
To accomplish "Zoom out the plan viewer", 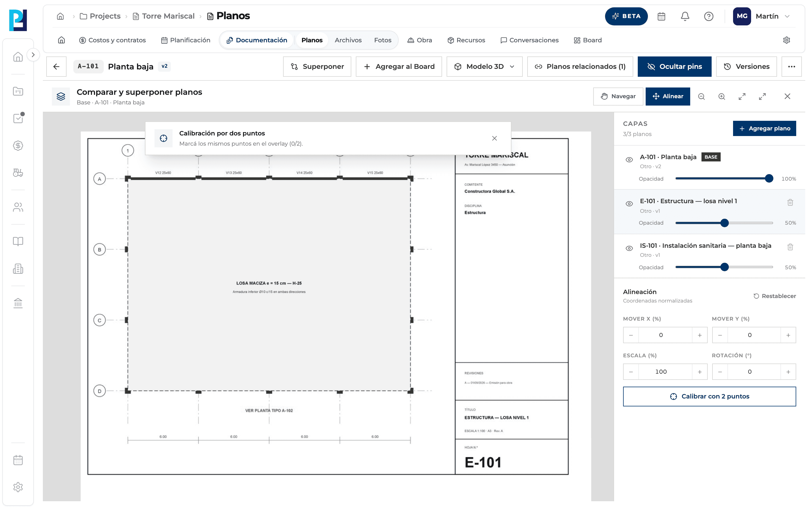I will coord(701,97).
